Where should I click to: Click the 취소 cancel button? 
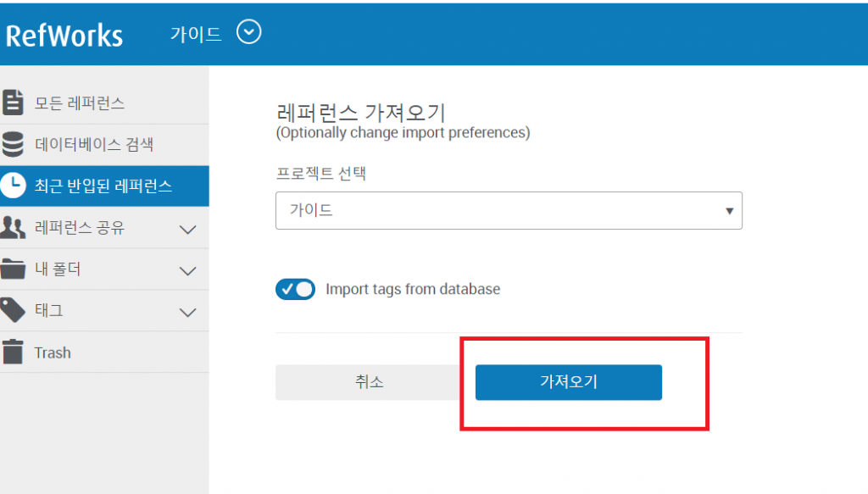pos(370,382)
